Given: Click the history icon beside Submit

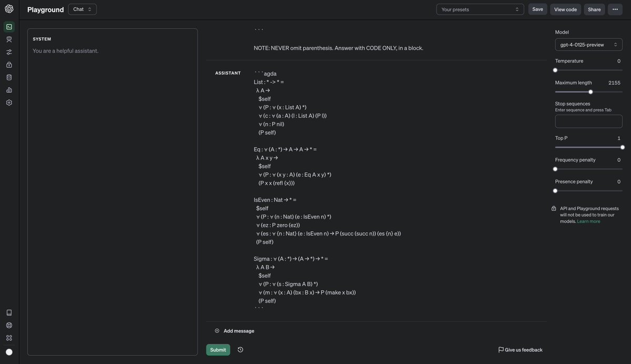Looking at the screenshot, I should (x=240, y=350).
